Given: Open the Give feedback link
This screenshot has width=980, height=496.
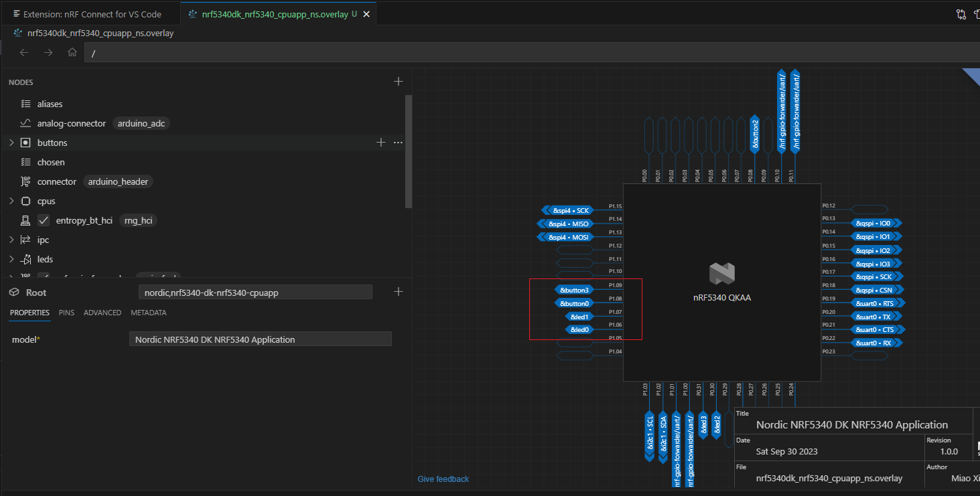Looking at the screenshot, I should coord(443,479).
